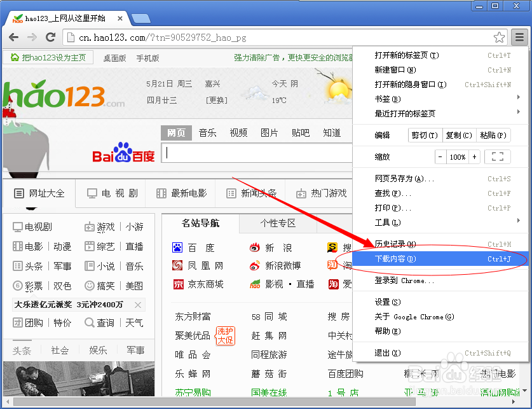
Task: Click the 查询 magnifier icon
Action: (x=90, y=322)
